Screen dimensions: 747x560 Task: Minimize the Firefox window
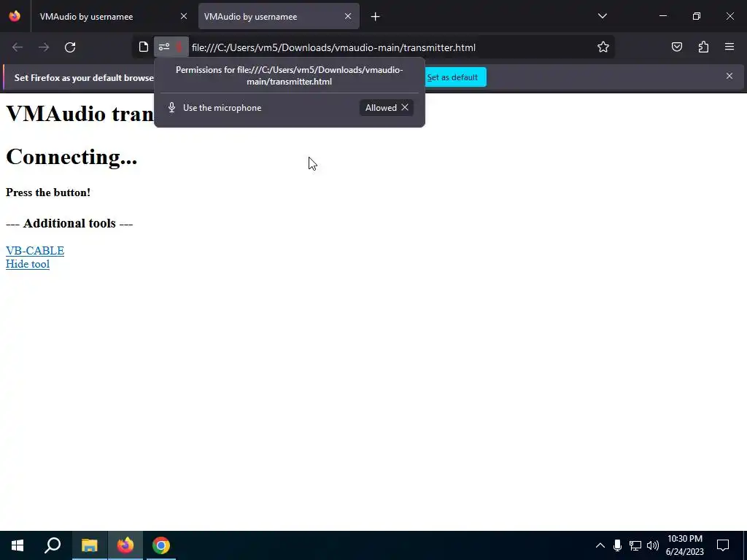[662, 16]
